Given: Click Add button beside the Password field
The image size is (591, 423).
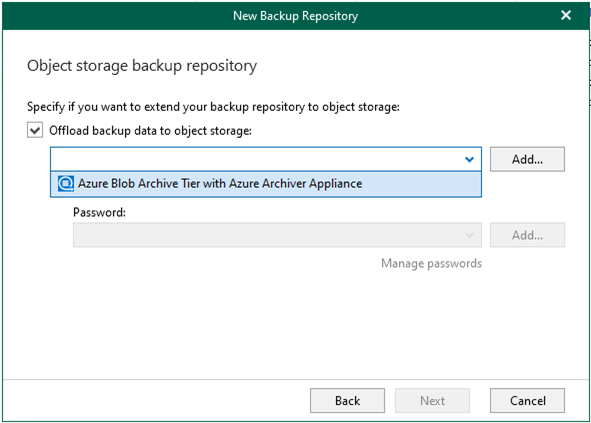Looking at the screenshot, I should 527,235.
